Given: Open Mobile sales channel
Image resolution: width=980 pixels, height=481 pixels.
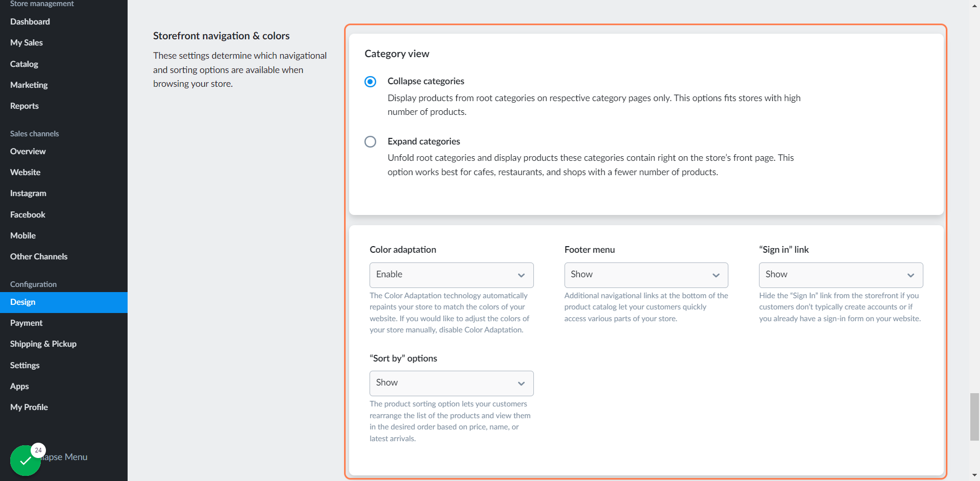Looking at the screenshot, I should (23, 235).
